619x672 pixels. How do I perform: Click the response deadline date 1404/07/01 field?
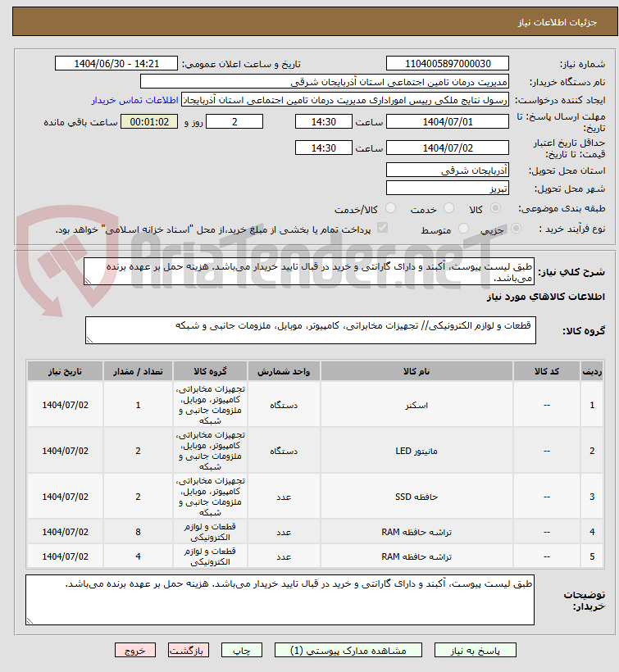(448, 122)
